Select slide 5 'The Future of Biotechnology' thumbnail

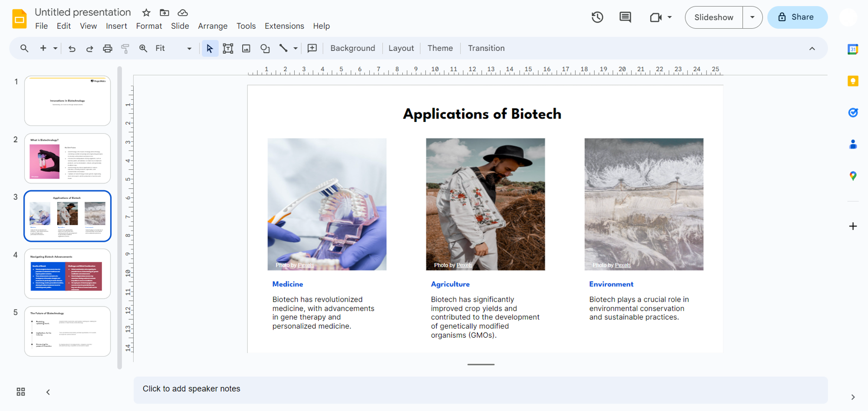(x=67, y=332)
